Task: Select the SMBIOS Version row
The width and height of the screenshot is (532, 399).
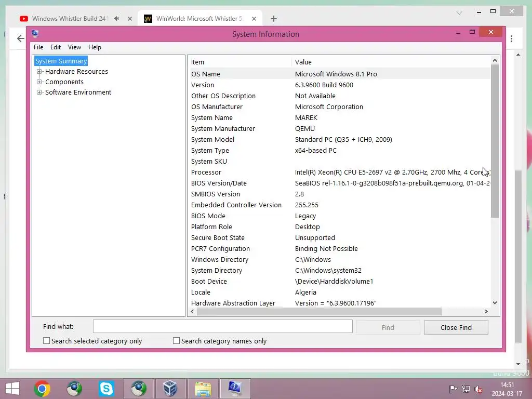Action: point(340,194)
